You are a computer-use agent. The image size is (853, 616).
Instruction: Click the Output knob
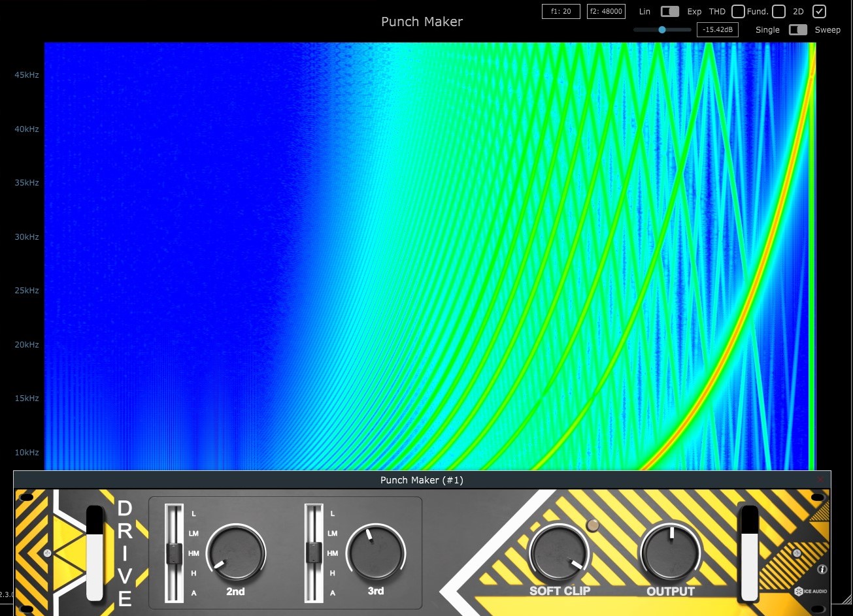click(x=671, y=553)
